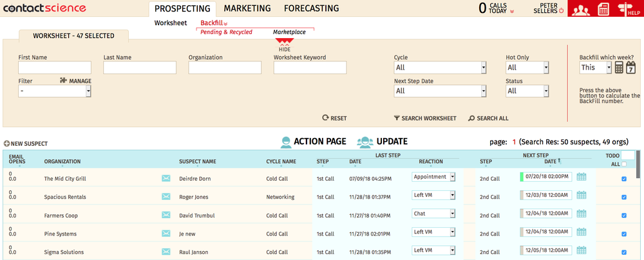
Task: Uncheck todo box for Spacious Rentals
Action: click(624, 197)
